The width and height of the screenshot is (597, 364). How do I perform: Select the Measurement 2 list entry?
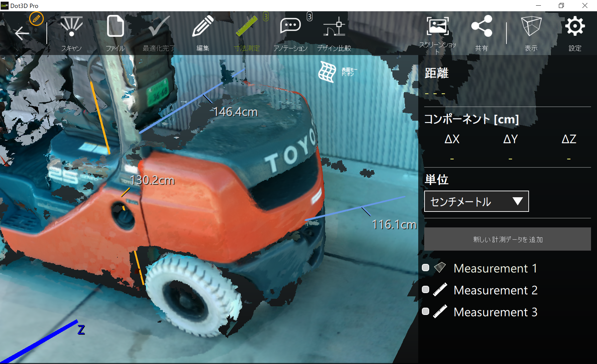(496, 290)
